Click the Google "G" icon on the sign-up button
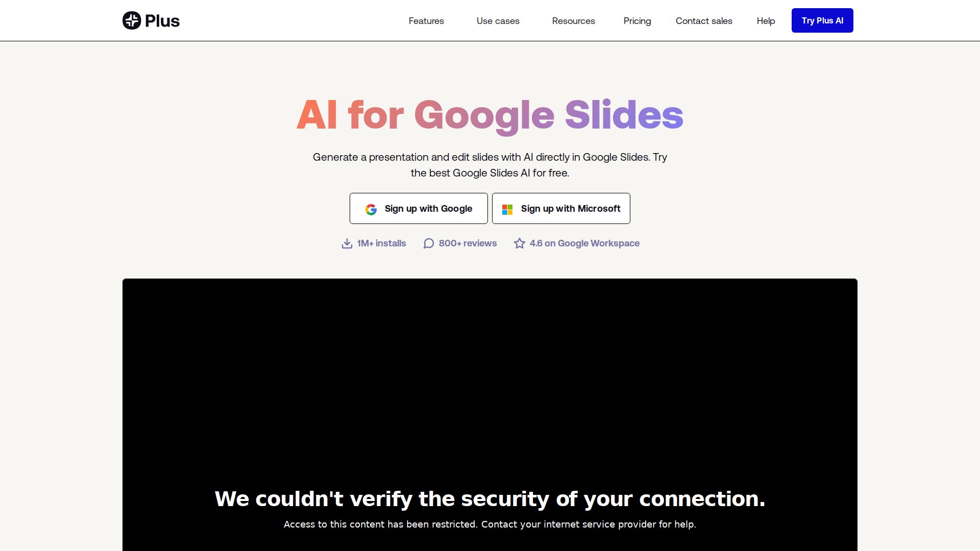The height and width of the screenshot is (551, 980). (x=371, y=209)
